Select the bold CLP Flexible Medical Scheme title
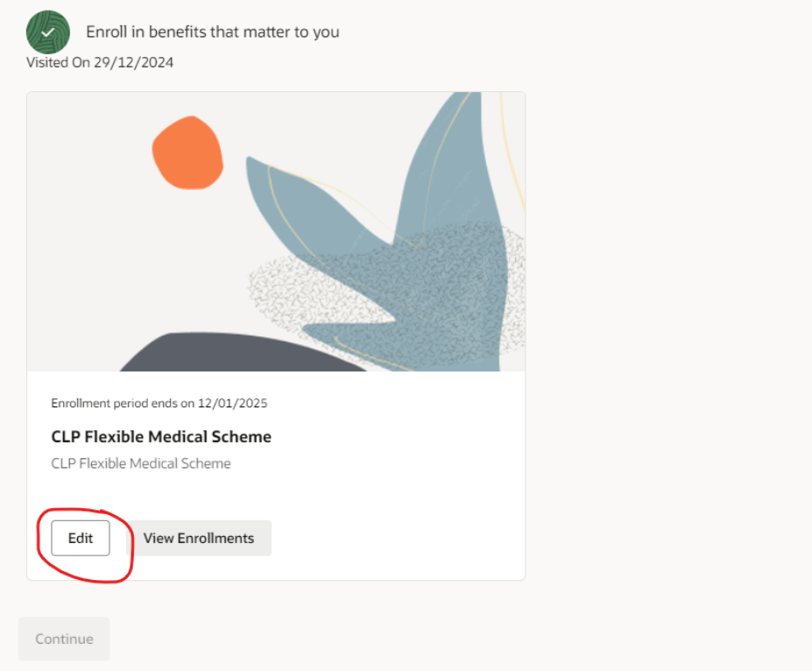The height and width of the screenshot is (671, 812). (161, 436)
